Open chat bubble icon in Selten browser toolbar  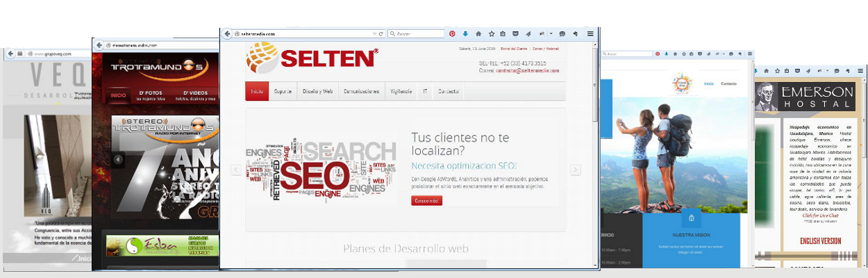click(x=562, y=33)
